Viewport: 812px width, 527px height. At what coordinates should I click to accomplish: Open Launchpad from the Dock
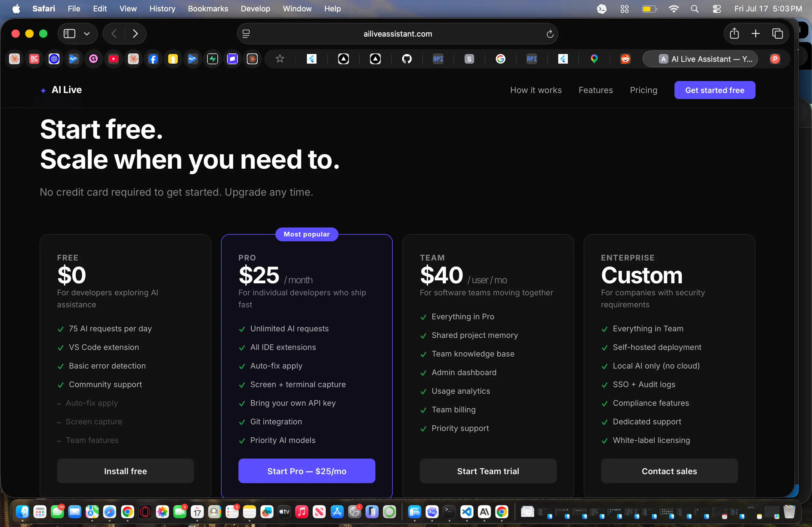point(40,511)
